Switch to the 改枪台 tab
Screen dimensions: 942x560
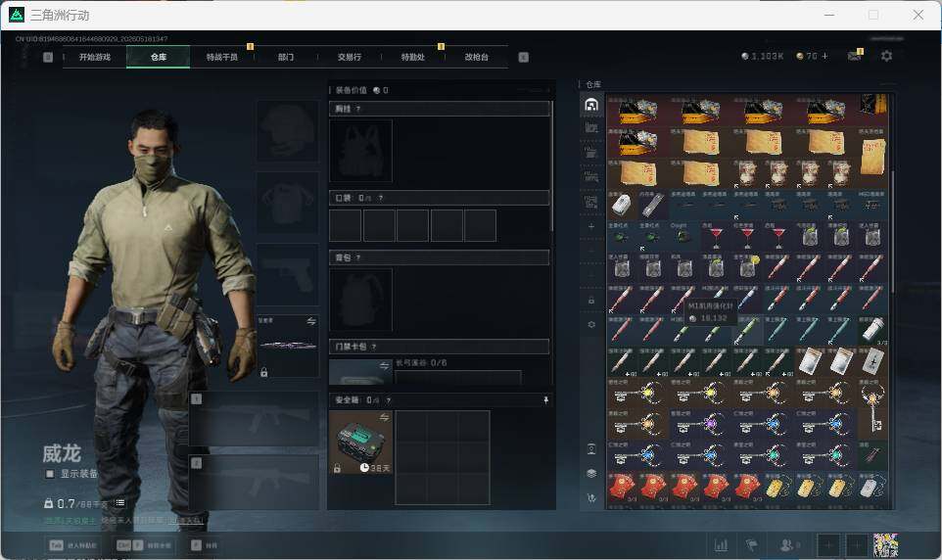click(x=477, y=57)
